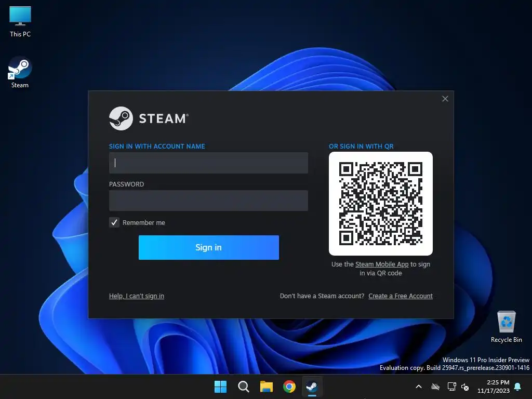Close the Steam sign-in dialog
The width and height of the screenshot is (532, 399).
pos(445,99)
